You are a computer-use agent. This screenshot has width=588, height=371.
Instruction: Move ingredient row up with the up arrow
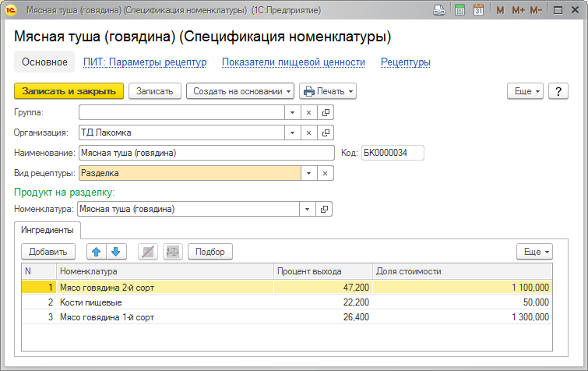click(x=97, y=252)
